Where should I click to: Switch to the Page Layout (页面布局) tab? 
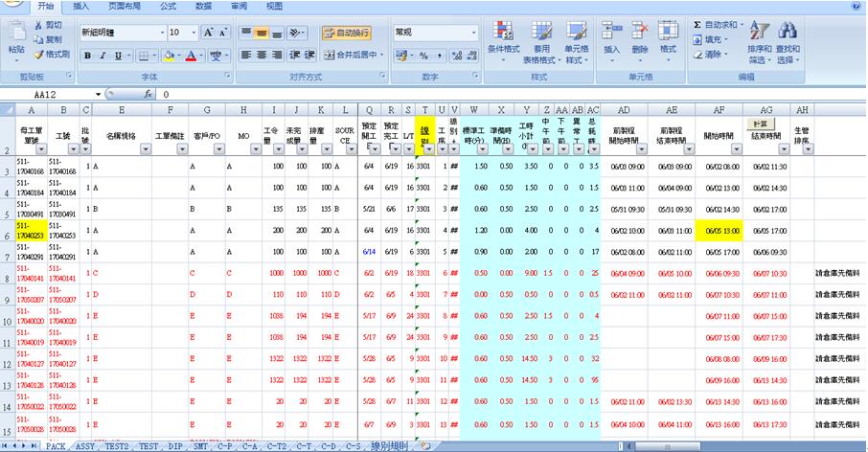124,6
